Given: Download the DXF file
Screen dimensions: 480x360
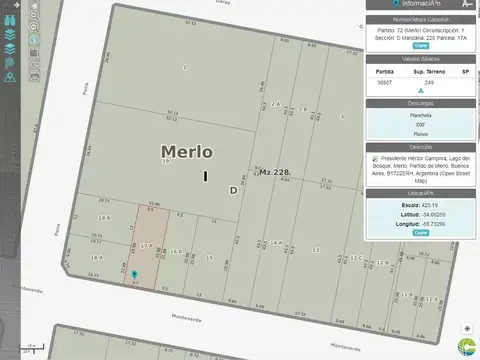Looking at the screenshot, I should click(421, 125).
